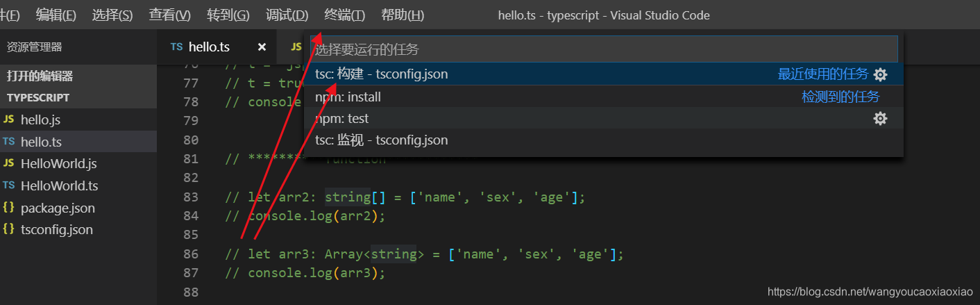This screenshot has height=305, width=980.
Task: Run task npm: test
Action: pos(603,119)
